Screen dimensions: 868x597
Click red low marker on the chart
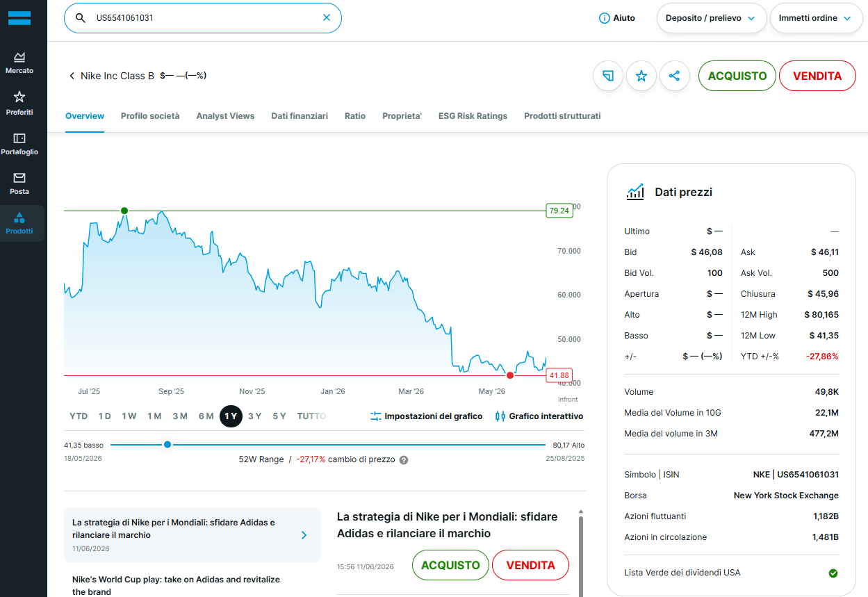tap(510, 375)
